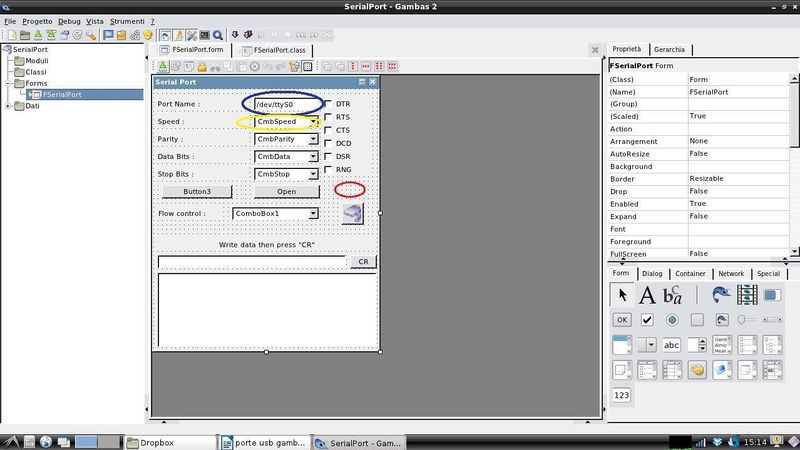Open Dropbox from the taskbar

(170, 443)
